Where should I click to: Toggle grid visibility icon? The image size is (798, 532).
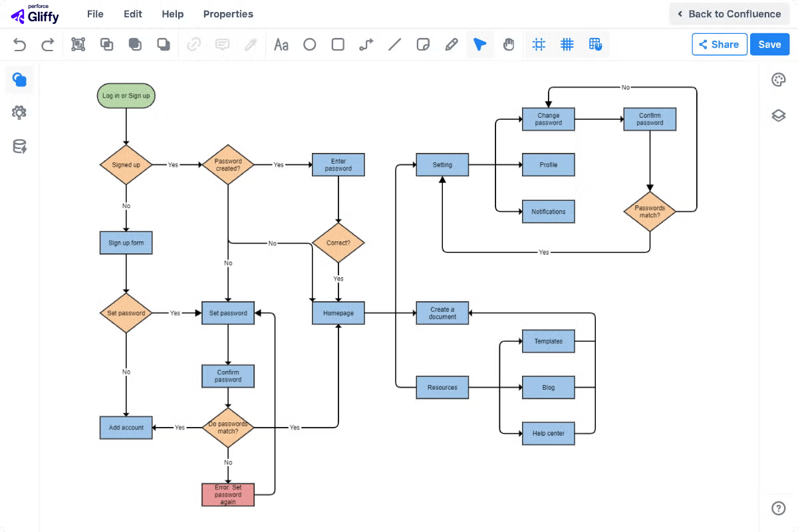coord(567,45)
